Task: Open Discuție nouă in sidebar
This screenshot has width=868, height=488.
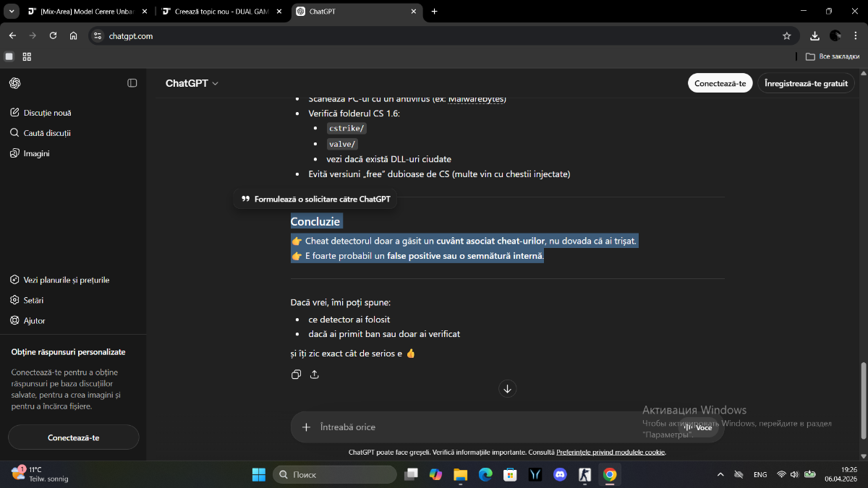Action: click(x=47, y=113)
